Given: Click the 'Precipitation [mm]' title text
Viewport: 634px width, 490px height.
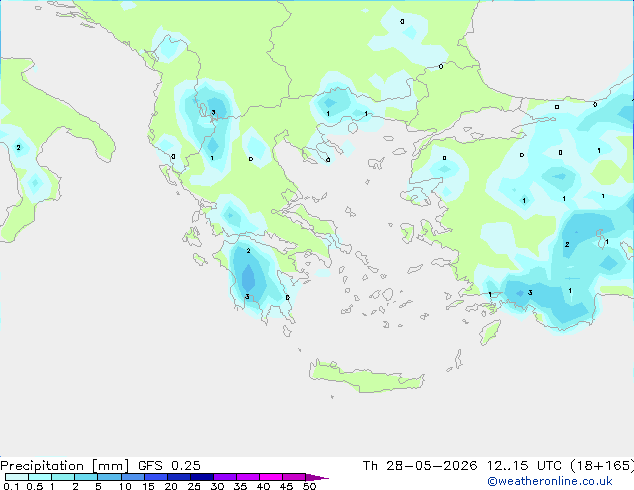Looking at the screenshot, I should pyautogui.click(x=65, y=466).
